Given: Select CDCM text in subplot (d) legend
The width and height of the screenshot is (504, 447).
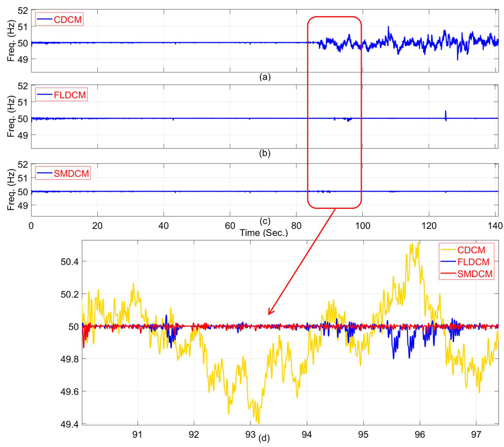Looking at the screenshot, I should pyautogui.click(x=471, y=250).
